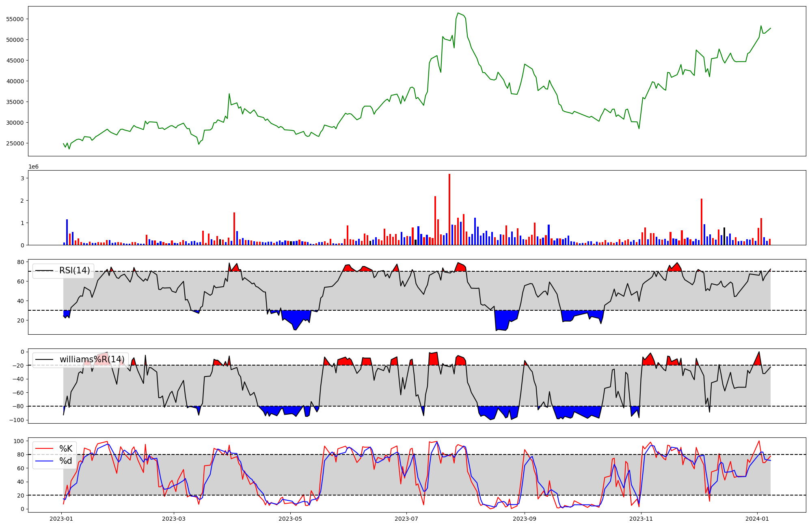The width and height of the screenshot is (812, 528).
Task: Click the 2023-09 date tick label
Action: pyautogui.click(x=525, y=518)
